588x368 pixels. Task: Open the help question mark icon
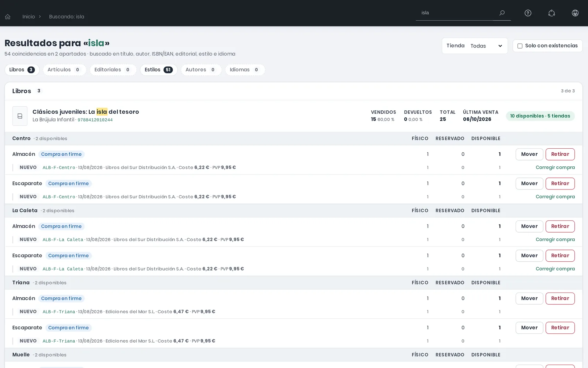528,13
